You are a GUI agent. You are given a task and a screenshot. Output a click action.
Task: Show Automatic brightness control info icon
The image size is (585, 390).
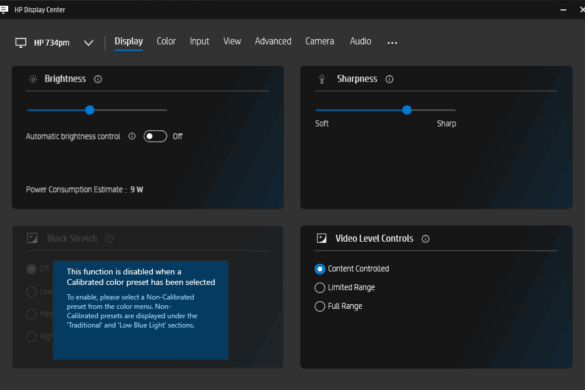[x=132, y=136]
